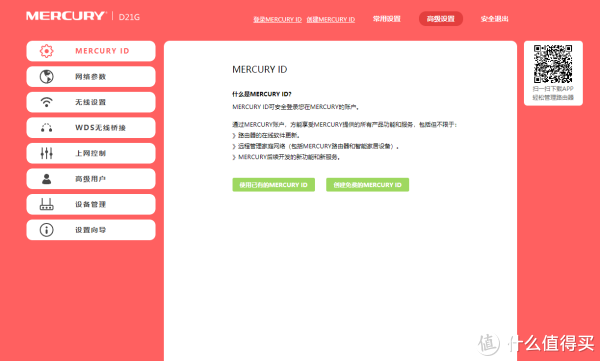Open the 上网控制 sidebar label

click(90, 153)
